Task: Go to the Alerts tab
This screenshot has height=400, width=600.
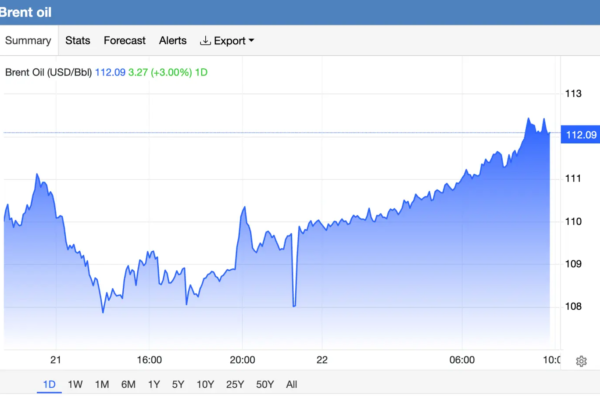Action: (173, 40)
